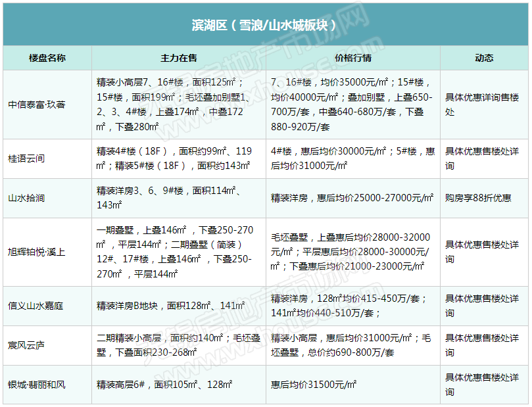
Task: Click the 动态 column header
Action: pos(483,58)
